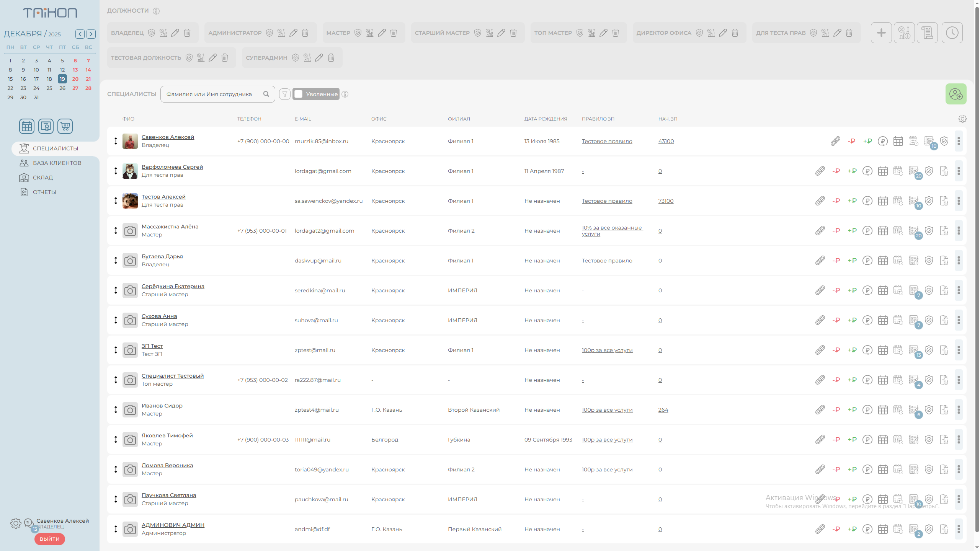This screenshot has width=980, height=551.
Task: Open salary chart icon for СУПЕРАДМИН position
Action: pos(307,58)
